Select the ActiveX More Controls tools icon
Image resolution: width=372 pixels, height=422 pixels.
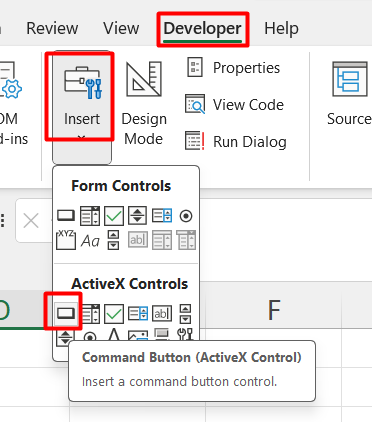[x=185, y=334]
